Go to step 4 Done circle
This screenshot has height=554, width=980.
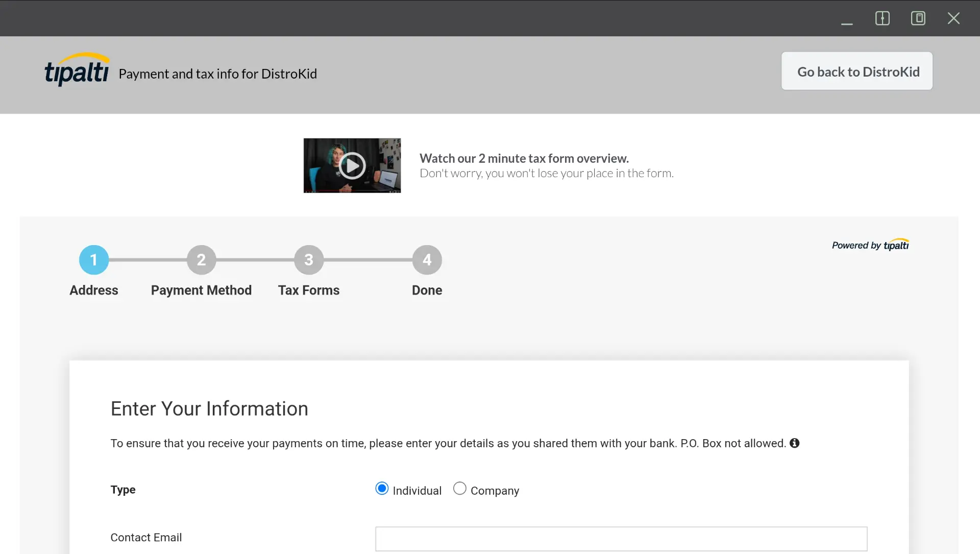point(427,260)
